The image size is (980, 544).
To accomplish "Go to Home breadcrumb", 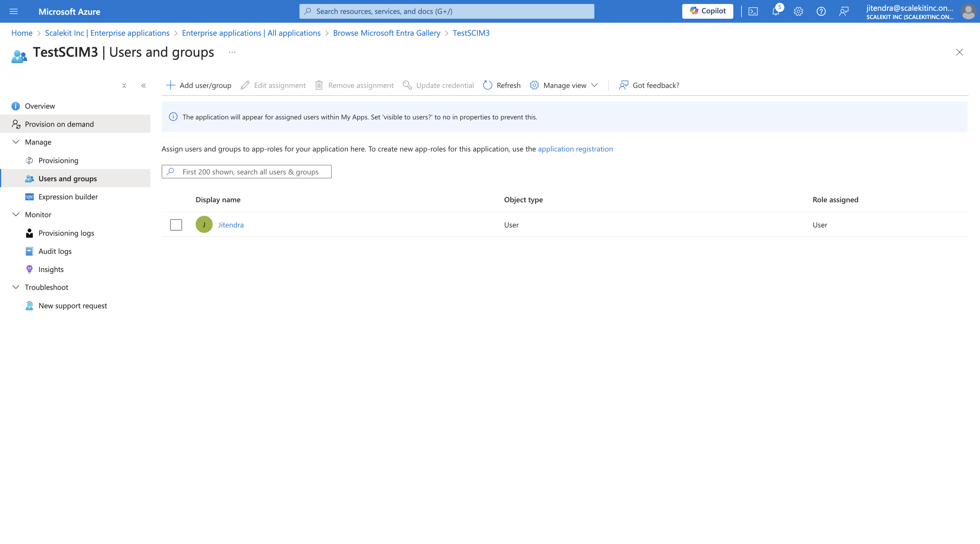I will 22,33.
